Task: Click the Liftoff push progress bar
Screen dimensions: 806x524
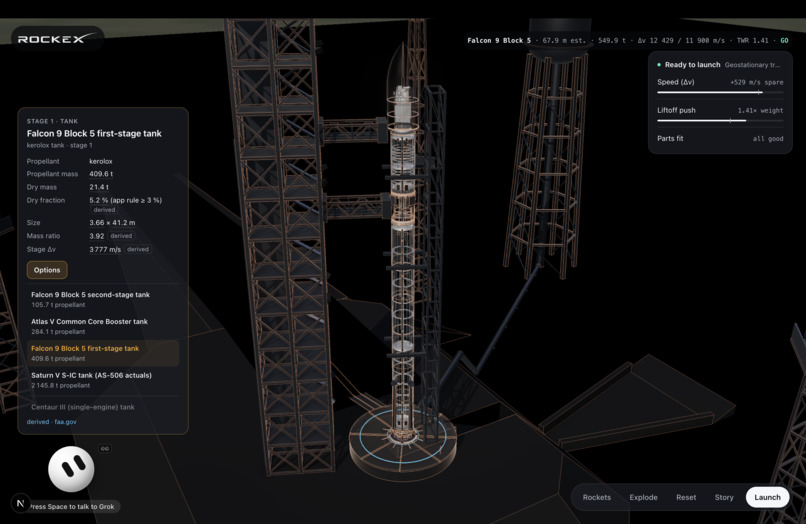Action: pyautogui.click(x=720, y=120)
